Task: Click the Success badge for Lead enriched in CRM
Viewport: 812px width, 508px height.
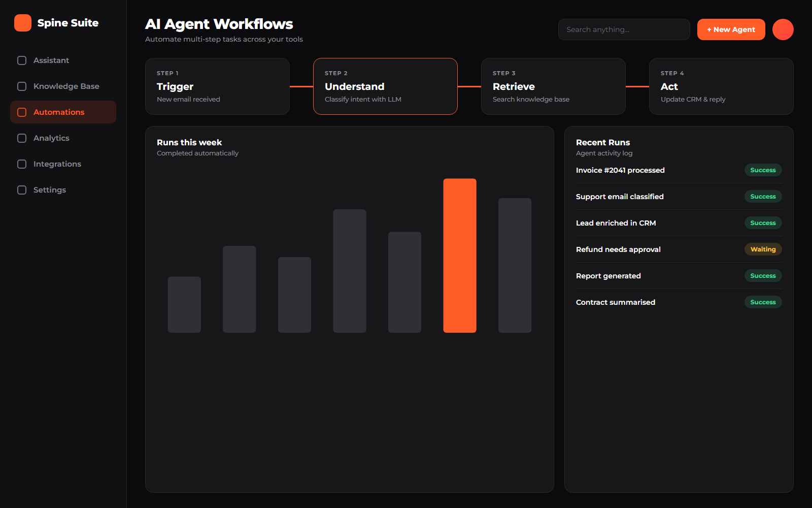Action: tap(763, 223)
